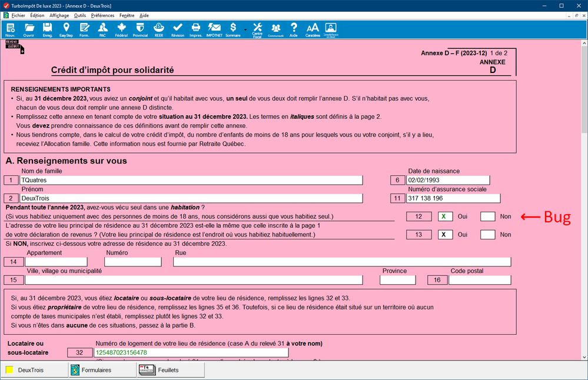Click the IMPÔTNET transmit icon

click(x=214, y=29)
